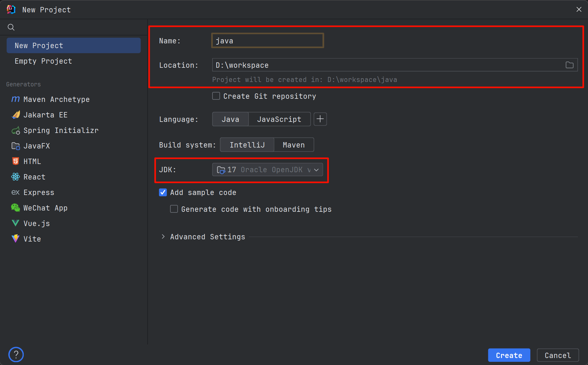Click the WeChat App icon
Image resolution: width=588 pixels, height=365 pixels.
(x=16, y=208)
